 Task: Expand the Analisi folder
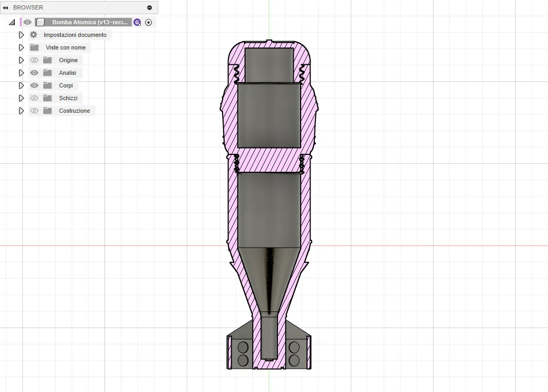21,73
